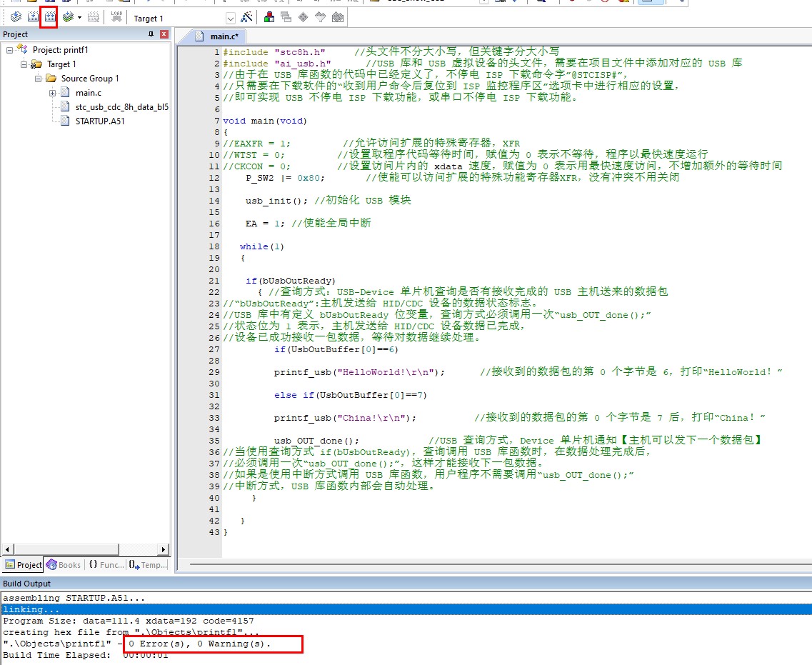Click the Select Software Packs icon
This screenshot has height=665, width=812.
[x=321, y=17]
